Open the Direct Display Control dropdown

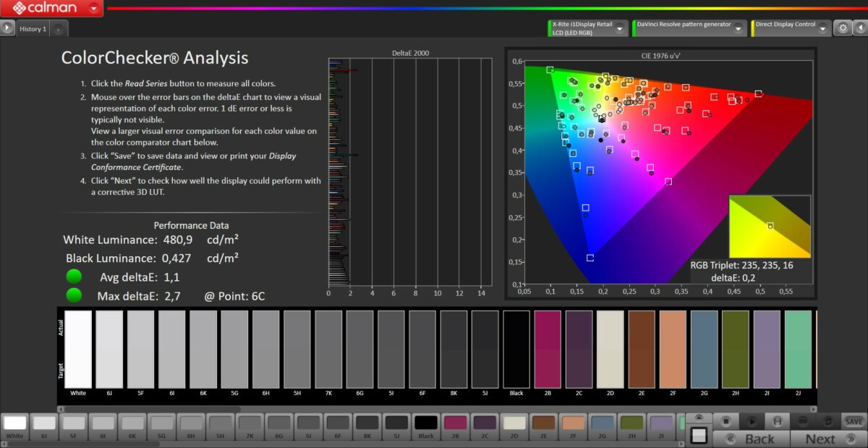[x=823, y=29]
